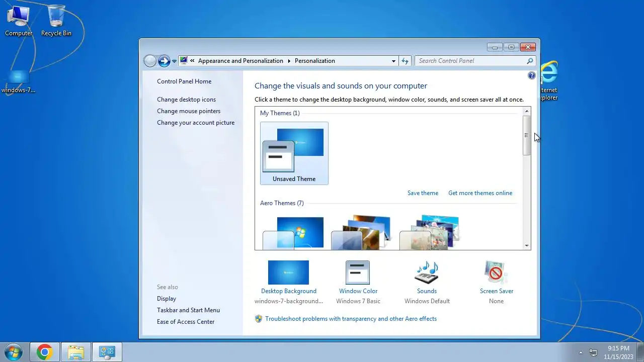The width and height of the screenshot is (644, 362).
Task: Open Taskbar and Start Menu link
Action: 188,310
